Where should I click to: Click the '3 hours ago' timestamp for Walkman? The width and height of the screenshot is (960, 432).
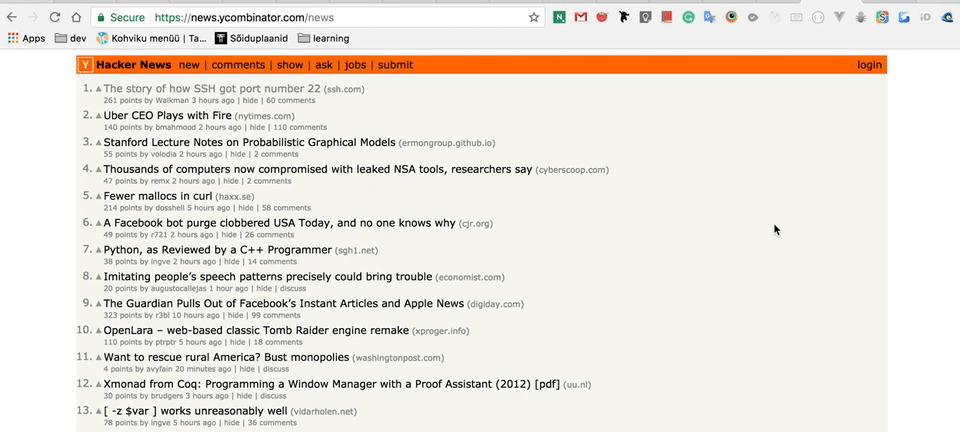coord(212,100)
